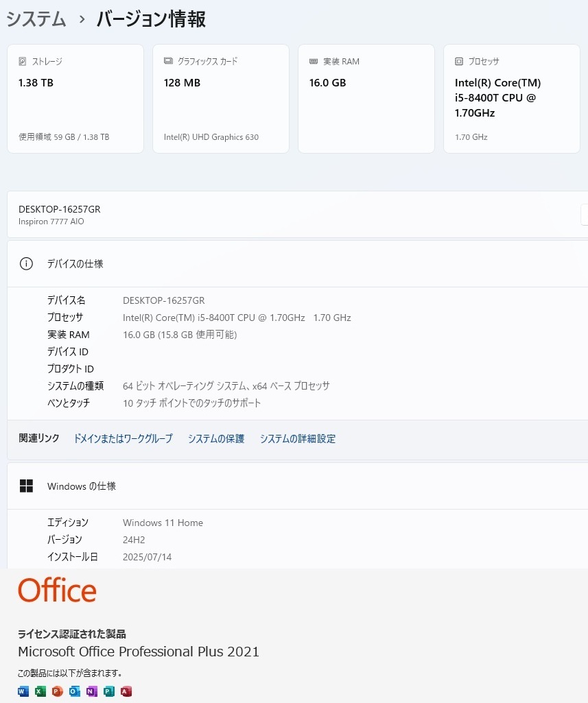
Task: Click the プロセッサ value in device specifications
Action: pyautogui.click(x=237, y=318)
